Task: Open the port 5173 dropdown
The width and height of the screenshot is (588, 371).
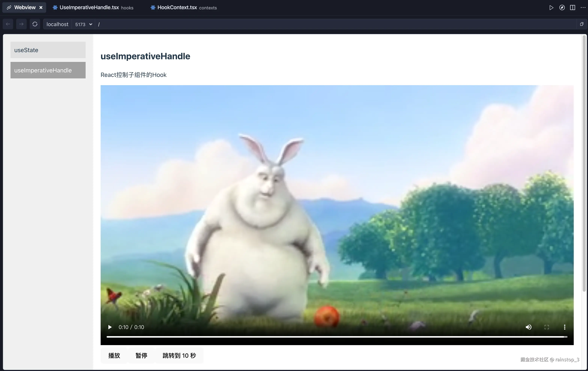Action: (x=83, y=24)
